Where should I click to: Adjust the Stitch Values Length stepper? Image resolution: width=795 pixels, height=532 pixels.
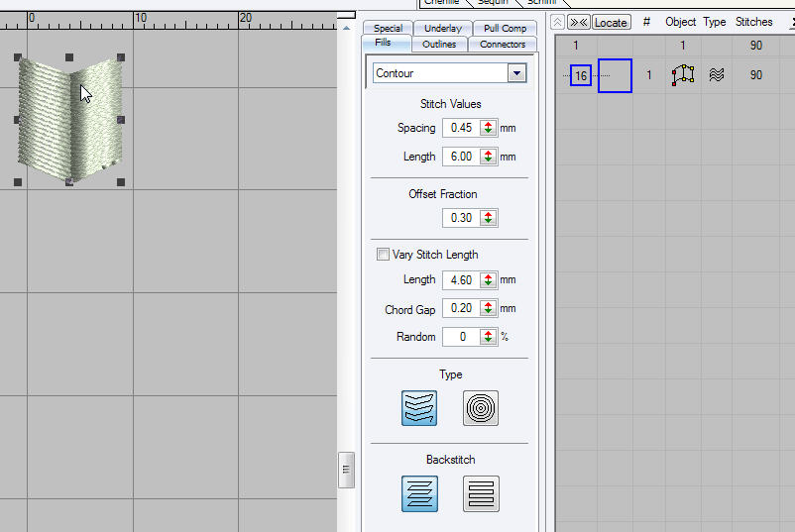click(489, 157)
